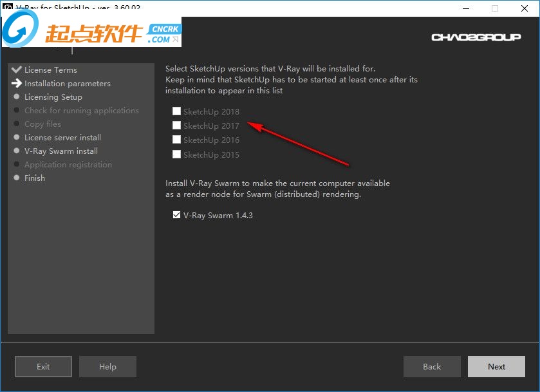Click the SketchUp 2018 label text

pyautogui.click(x=212, y=111)
